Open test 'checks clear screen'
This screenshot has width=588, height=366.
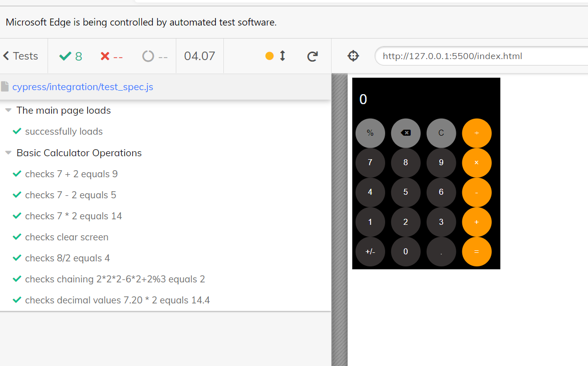(x=67, y=237)
